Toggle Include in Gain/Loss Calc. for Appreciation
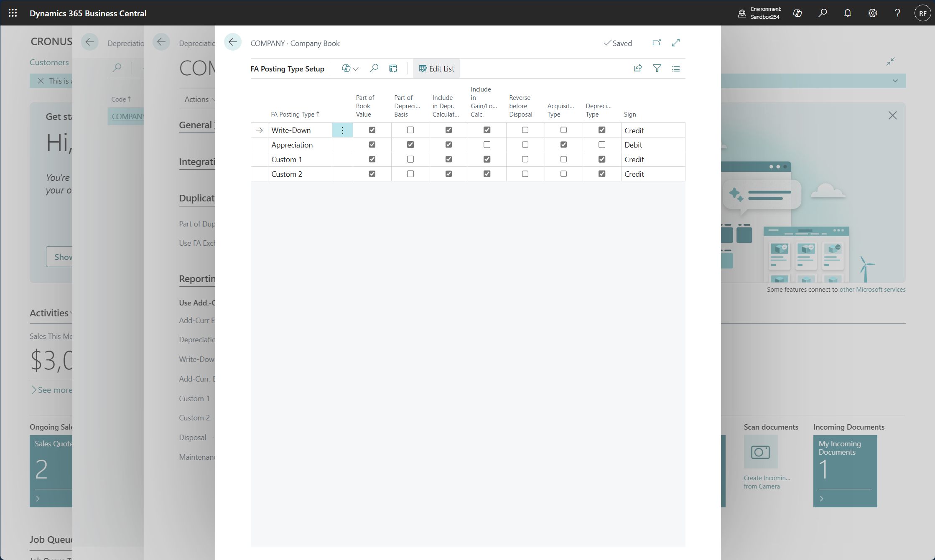The height and width of the screenshot is (560, 935). [487, 145]
